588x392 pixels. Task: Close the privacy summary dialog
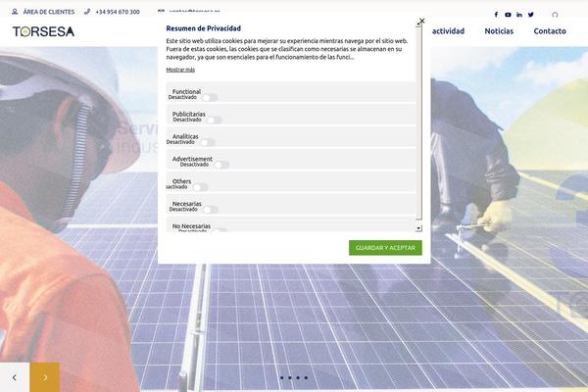pos(421,21)
